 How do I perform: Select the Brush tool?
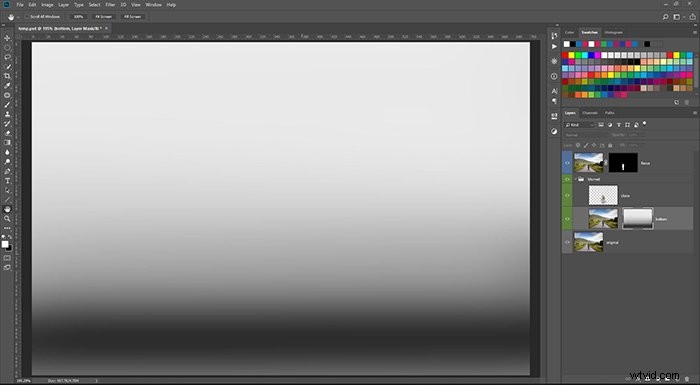click(x=7, y=105)
